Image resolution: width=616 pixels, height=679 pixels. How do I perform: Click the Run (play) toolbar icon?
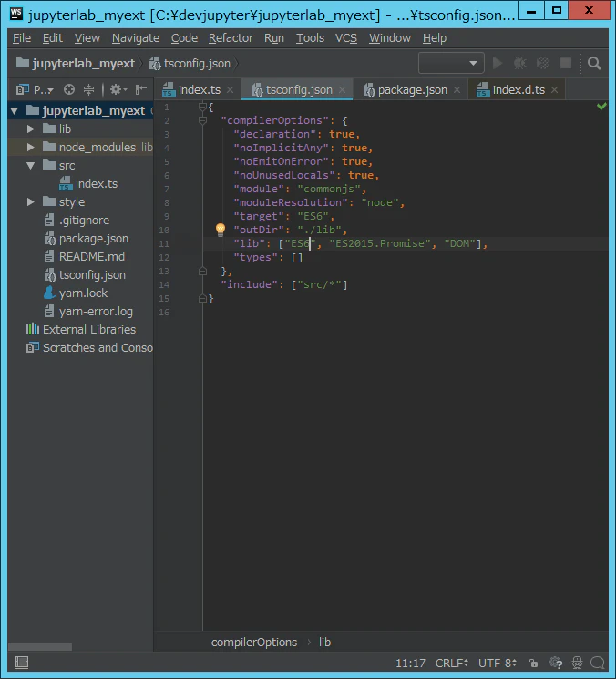[x=498, y=63]
